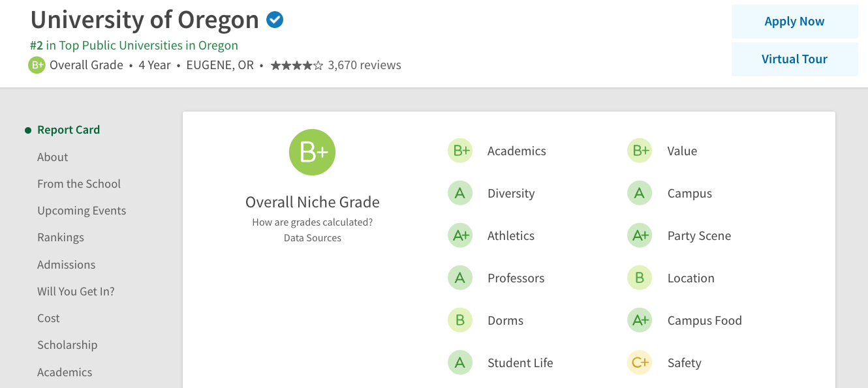Click the B Dorms grade badge

click(x=460, y=321)
